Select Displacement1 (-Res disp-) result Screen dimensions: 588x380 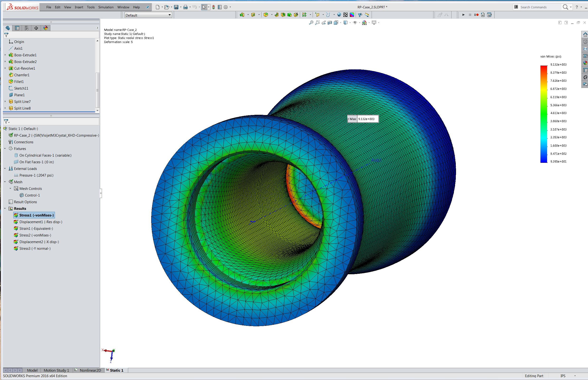click(38, 222)
